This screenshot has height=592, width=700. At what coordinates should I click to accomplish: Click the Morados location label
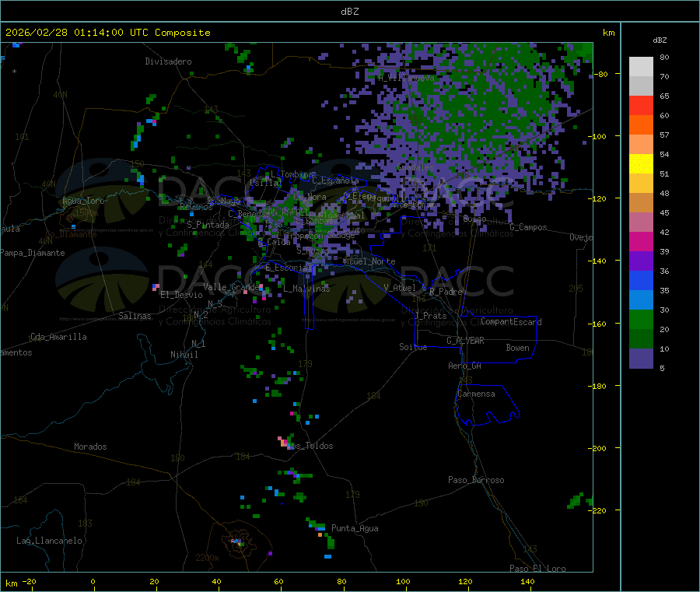coord(90,447)
